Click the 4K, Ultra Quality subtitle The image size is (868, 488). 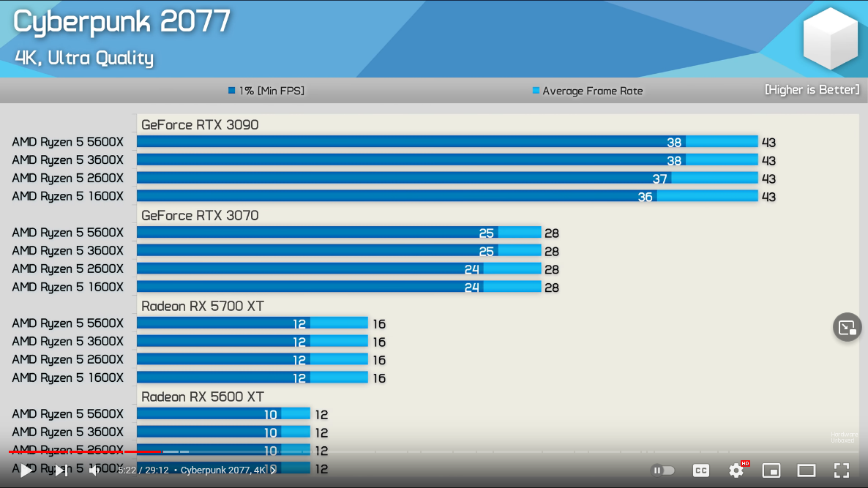pyautogui.click(x=84, y=58)
